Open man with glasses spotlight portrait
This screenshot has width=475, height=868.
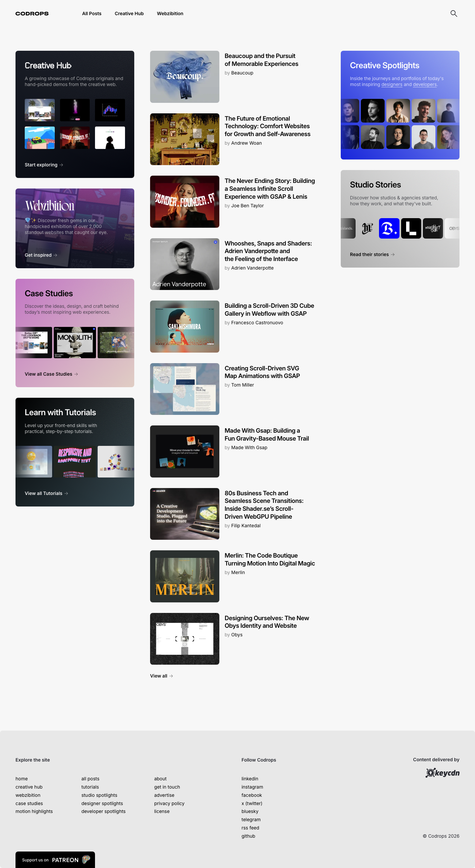(424, 137)
